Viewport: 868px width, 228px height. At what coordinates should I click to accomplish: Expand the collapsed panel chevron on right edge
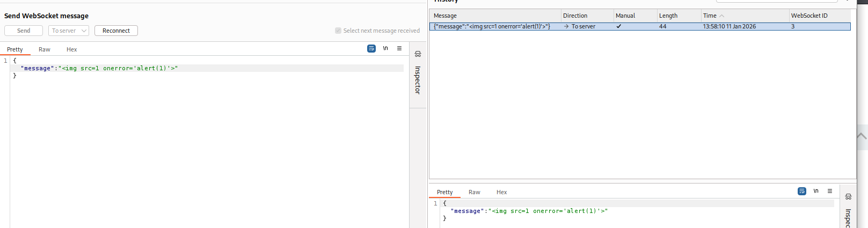862,136
